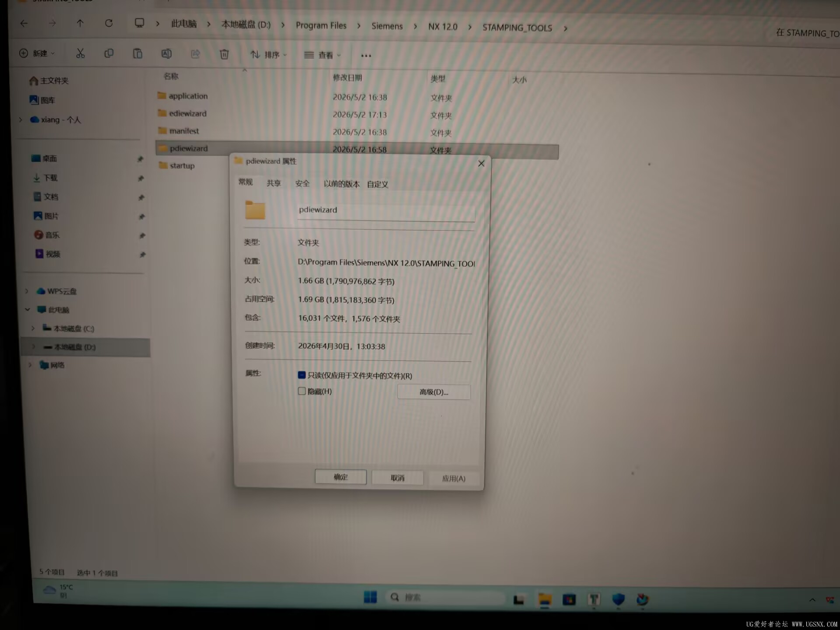The width and height of the screenshot is (840, 630).
Task: Go up one folder level
Action: click(80, 23)
